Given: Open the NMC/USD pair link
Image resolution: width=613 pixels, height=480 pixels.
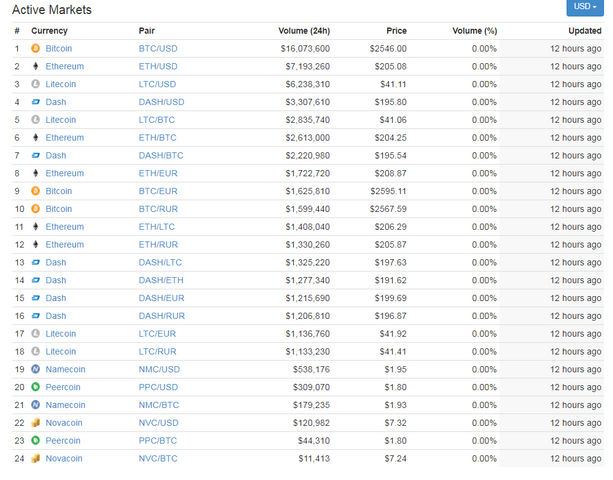Looking at the screenshot, I should (x=159, y=369).
